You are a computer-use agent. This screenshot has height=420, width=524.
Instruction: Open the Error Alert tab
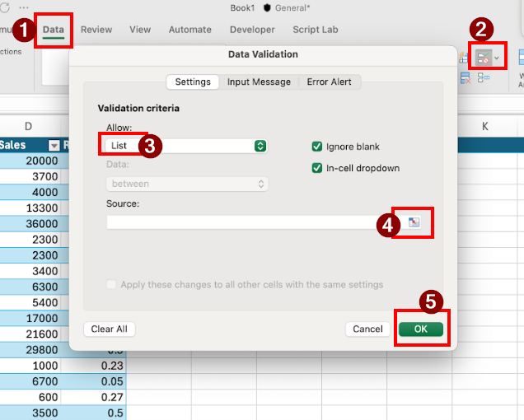(x=330, y=82)
